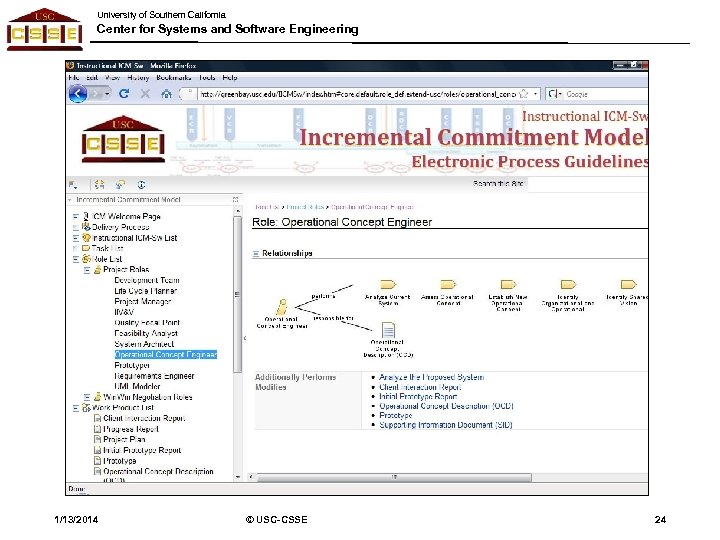Click the third toolbar icon above the tree panel
The image size is (720, 540).
[x=120, y=185]
